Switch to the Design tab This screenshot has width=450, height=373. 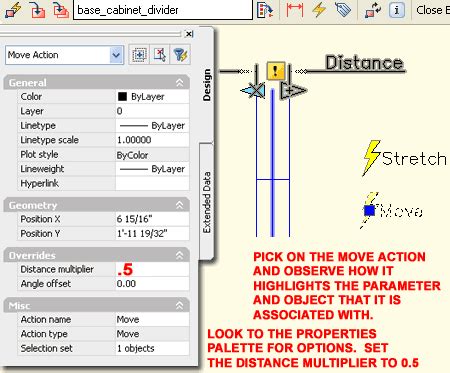click(x=207, y=85)
